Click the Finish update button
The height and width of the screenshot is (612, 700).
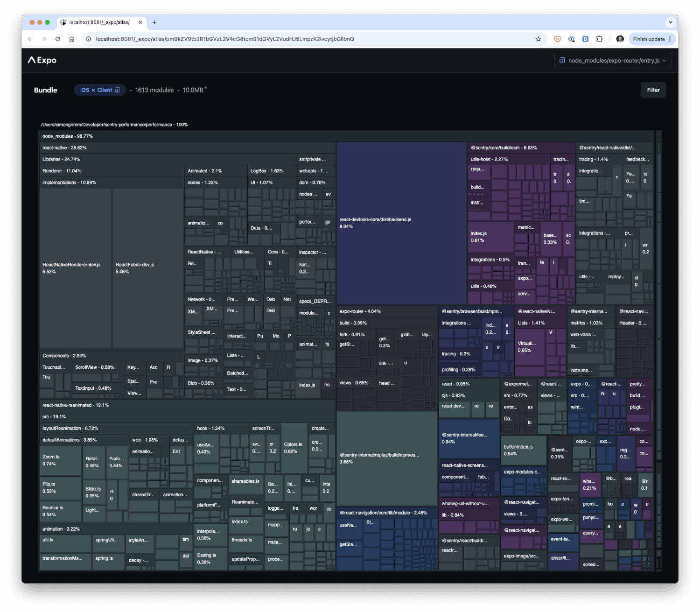point(649,39)
